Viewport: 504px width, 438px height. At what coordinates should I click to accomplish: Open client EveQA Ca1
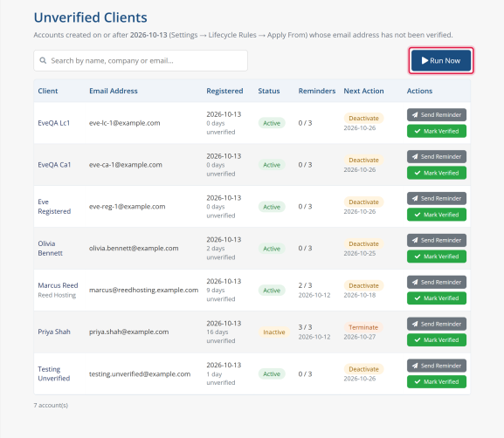[54, 165]
